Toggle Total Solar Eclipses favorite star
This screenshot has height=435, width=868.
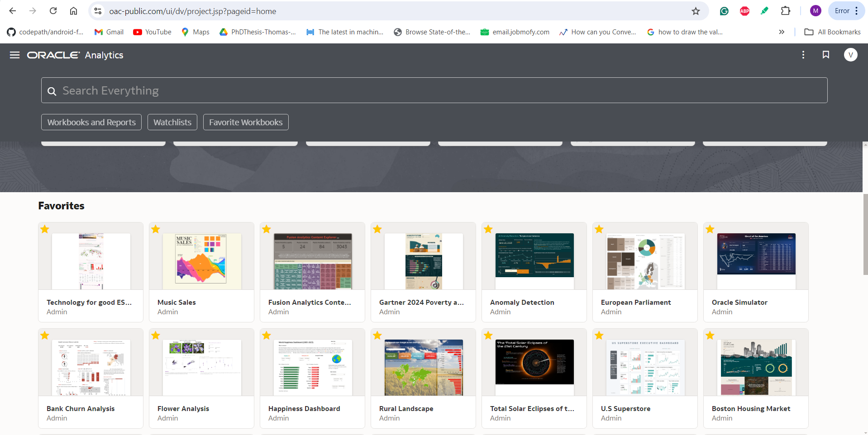(488, 336)
